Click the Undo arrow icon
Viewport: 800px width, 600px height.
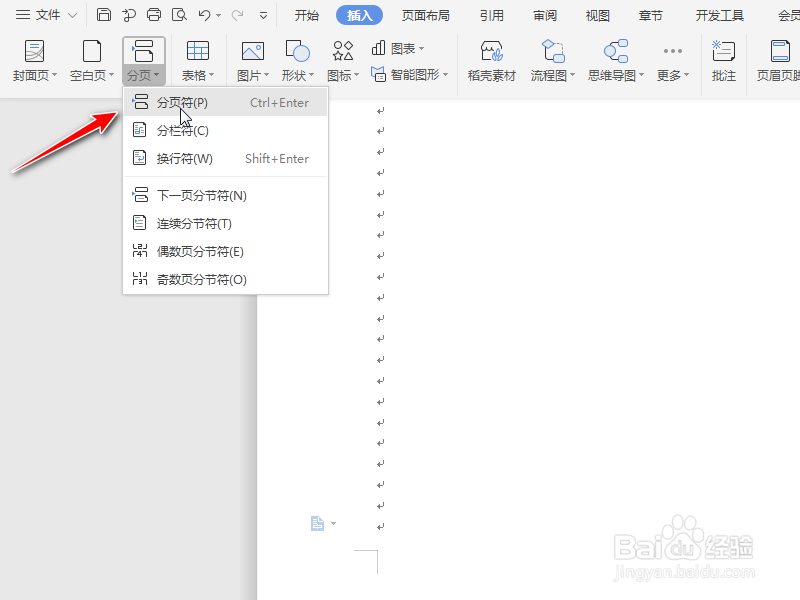(205, 15)
